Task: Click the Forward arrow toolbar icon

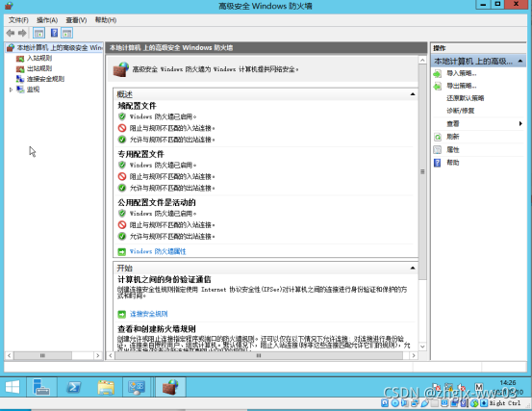Action: point(22,33)
